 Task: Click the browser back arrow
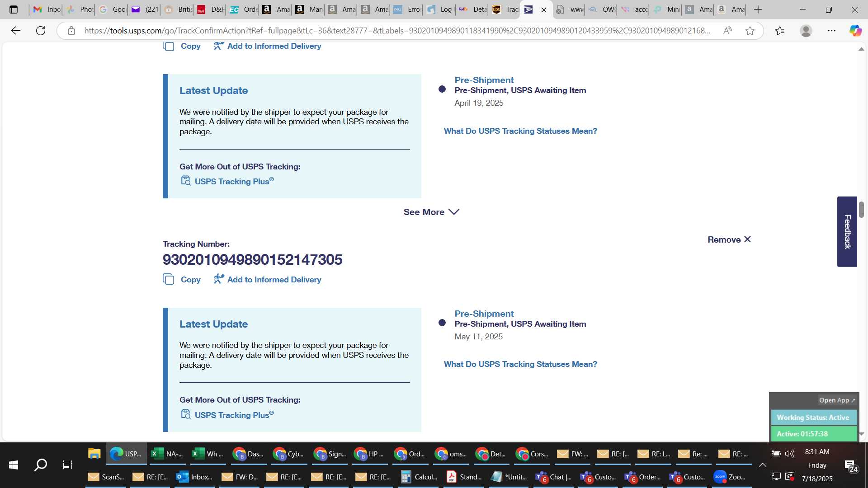16,31
